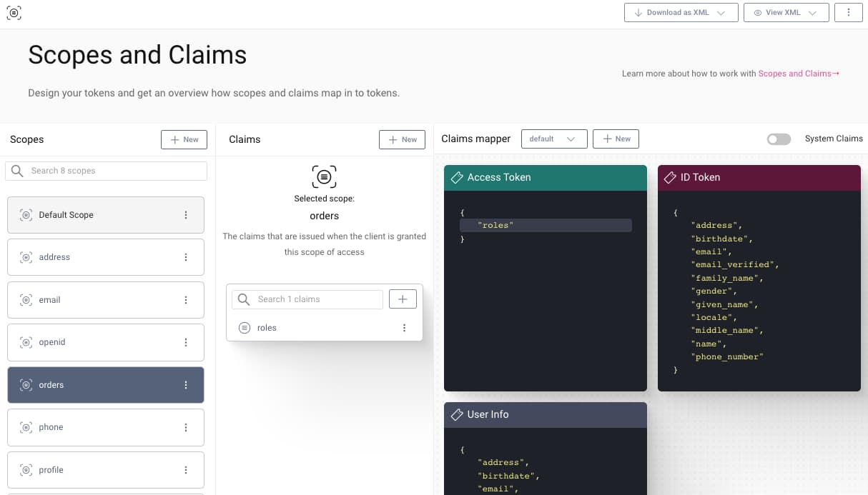
Task: Click the tag icon on the Access Token header
Action: (457, 178)
